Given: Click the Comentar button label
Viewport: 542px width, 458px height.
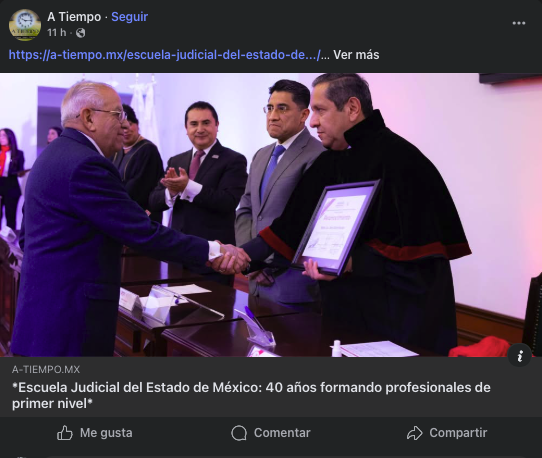Looking at the screenshot, I should pyautogui.click(x=282, y=433).
